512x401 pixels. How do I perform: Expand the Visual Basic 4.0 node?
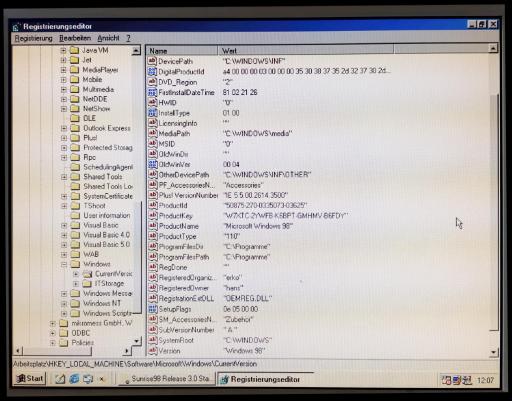click(x=64, y=235)
